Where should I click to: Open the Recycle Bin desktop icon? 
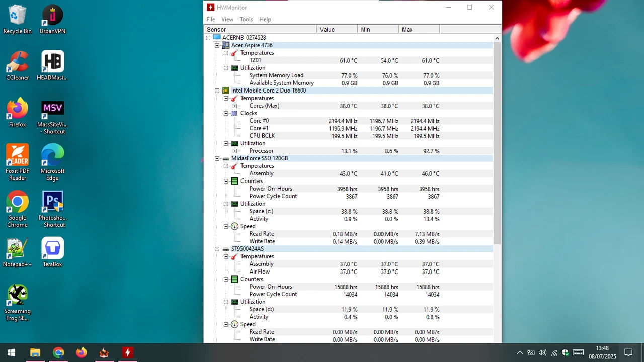(x=17, y=19)
